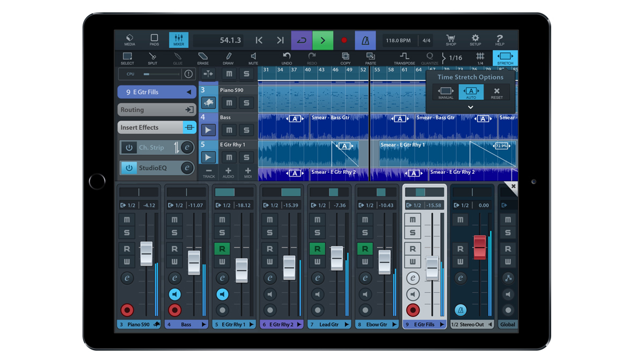The height and width of the screenshot is (362, 644).
Task: Reset the time stretch settings
Action: pyautogui.click(x=497, y=91)
